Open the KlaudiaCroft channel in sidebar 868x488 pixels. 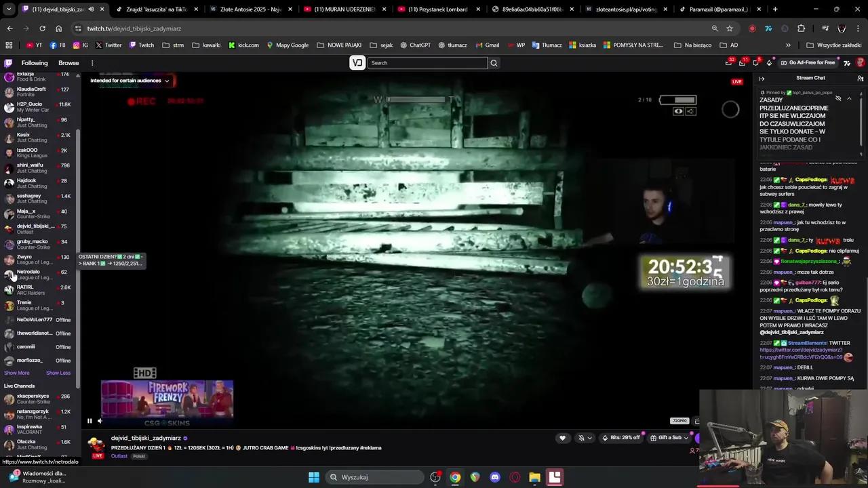point(40,92)
